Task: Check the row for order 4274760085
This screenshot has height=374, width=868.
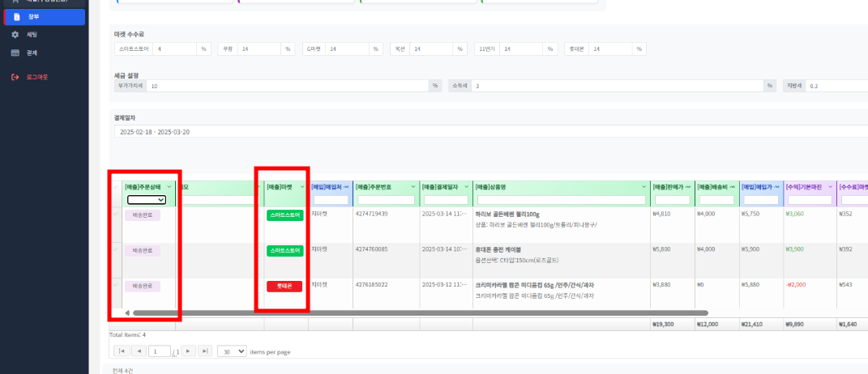Action: pos(116,249)
